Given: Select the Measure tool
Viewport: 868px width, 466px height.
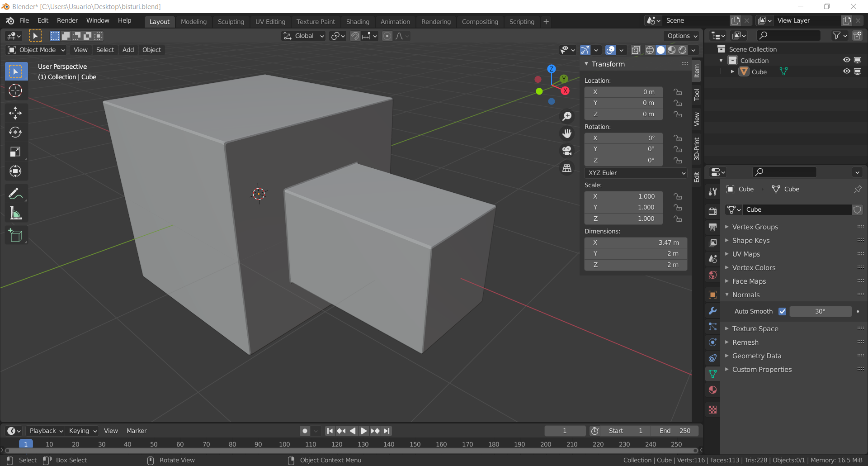Looking at the screenshot, I should pyautogui.click(x=16, y=213).
